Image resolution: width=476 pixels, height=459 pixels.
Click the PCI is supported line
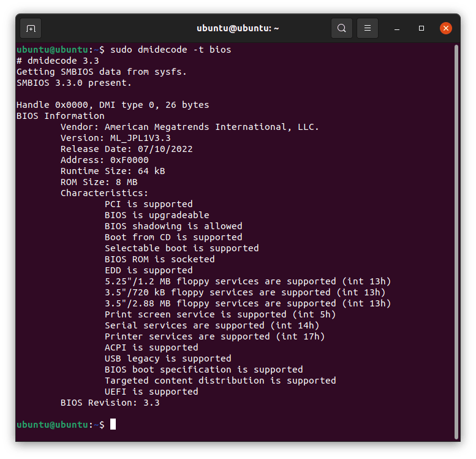[149, 204]
